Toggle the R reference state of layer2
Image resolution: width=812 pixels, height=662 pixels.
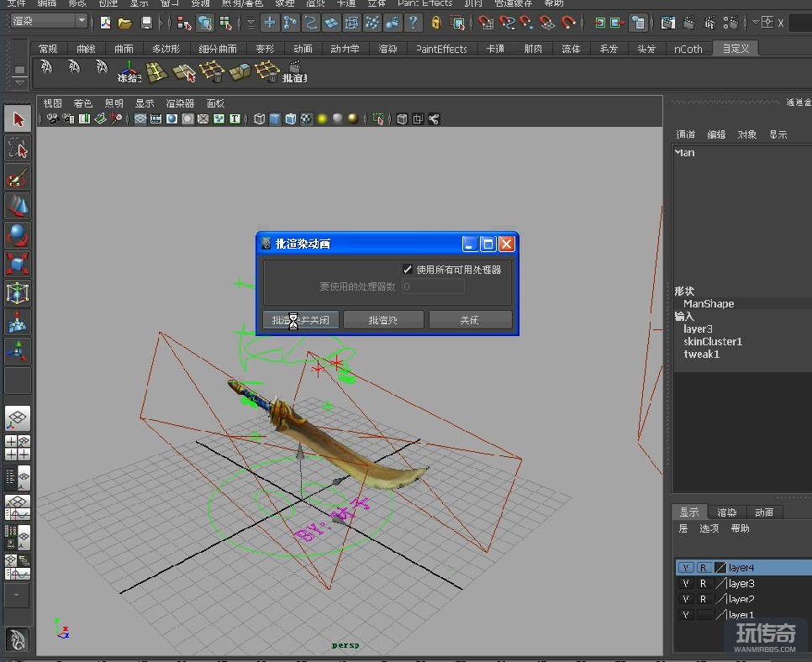[x=704, y=599]
